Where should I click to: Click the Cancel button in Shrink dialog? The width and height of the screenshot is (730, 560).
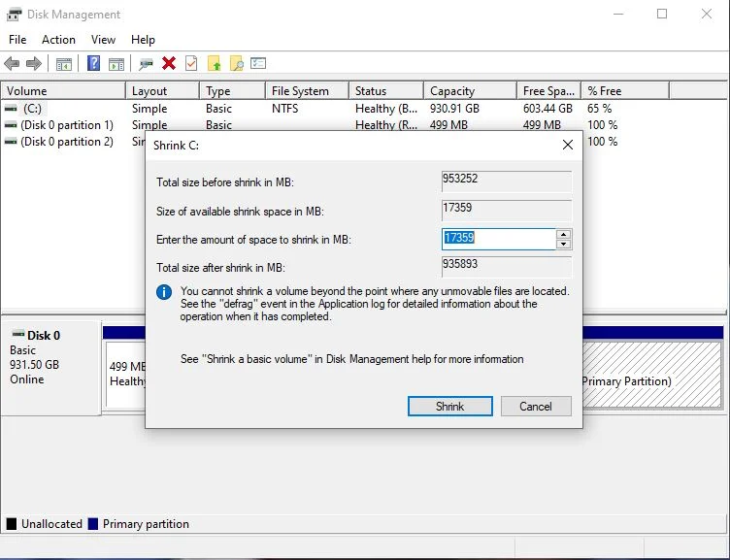pyautogui.click(x=536, y=407)
